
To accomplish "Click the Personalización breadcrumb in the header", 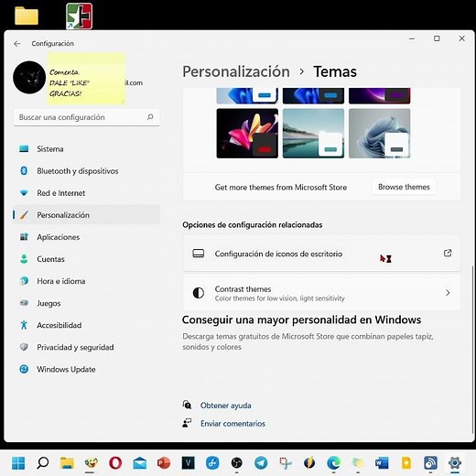I will [x=236, y=71].
